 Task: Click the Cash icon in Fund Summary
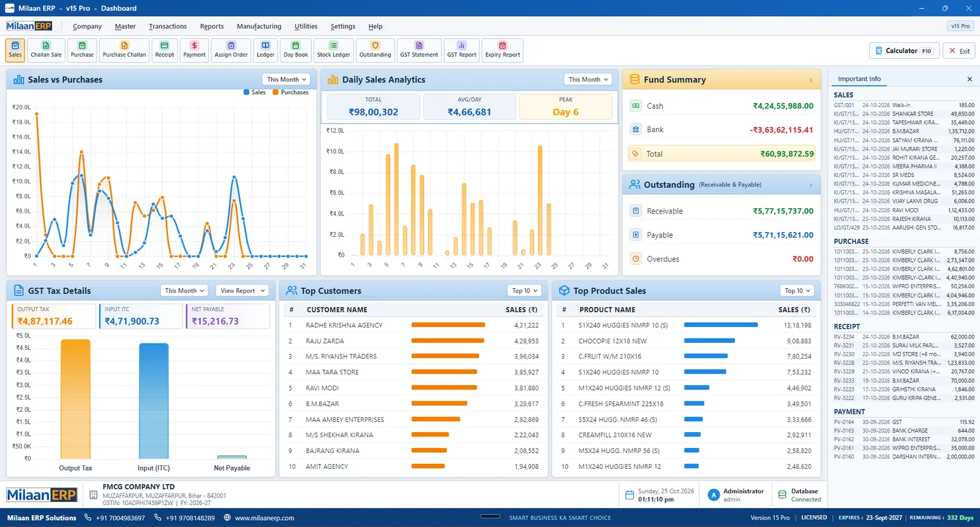[636, 106]
